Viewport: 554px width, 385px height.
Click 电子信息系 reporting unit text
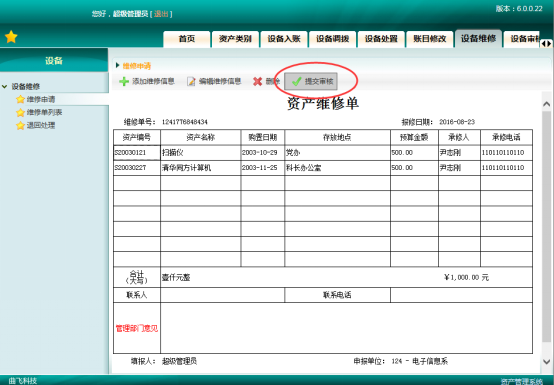pos(430,361)
